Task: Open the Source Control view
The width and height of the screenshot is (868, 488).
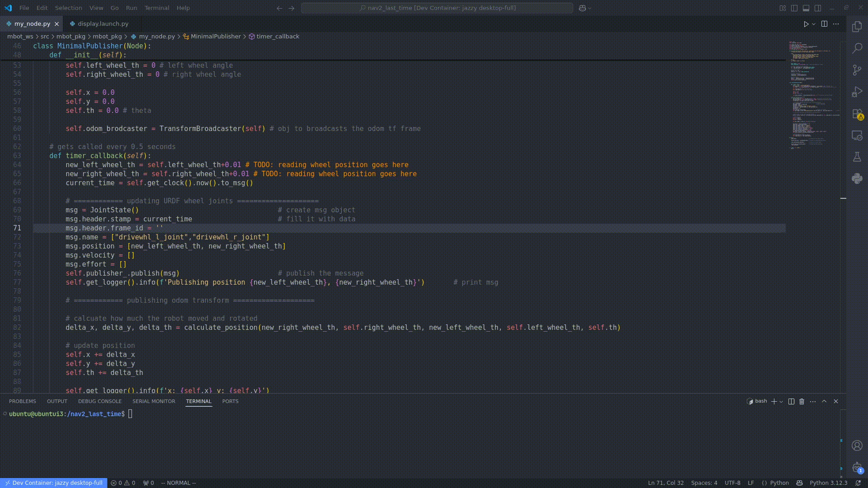Action: [857, 70]
